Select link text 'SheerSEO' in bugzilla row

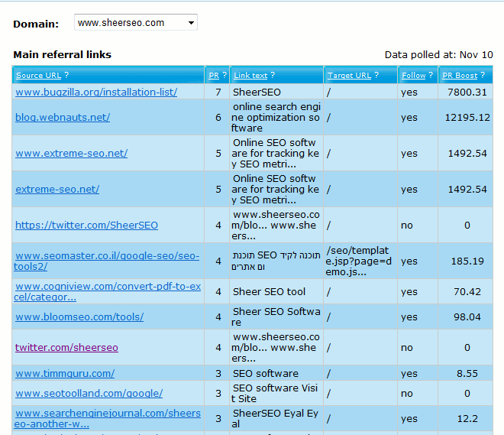click(x=257, y=93)
